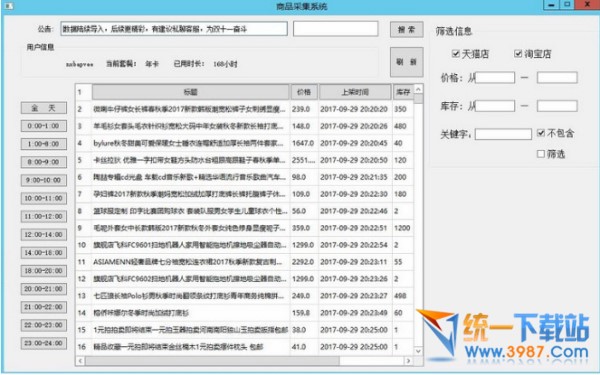Toggle the 天猫店 checkbox
Viewport: 600px width, 375px height.
455,54
